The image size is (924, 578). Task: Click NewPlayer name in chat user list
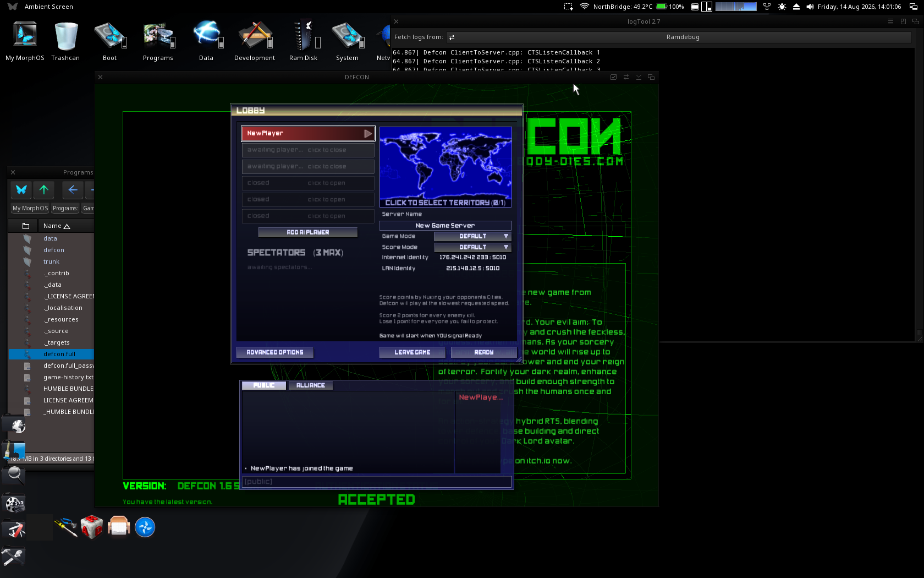pyautogui.click(x=481, y=397)
